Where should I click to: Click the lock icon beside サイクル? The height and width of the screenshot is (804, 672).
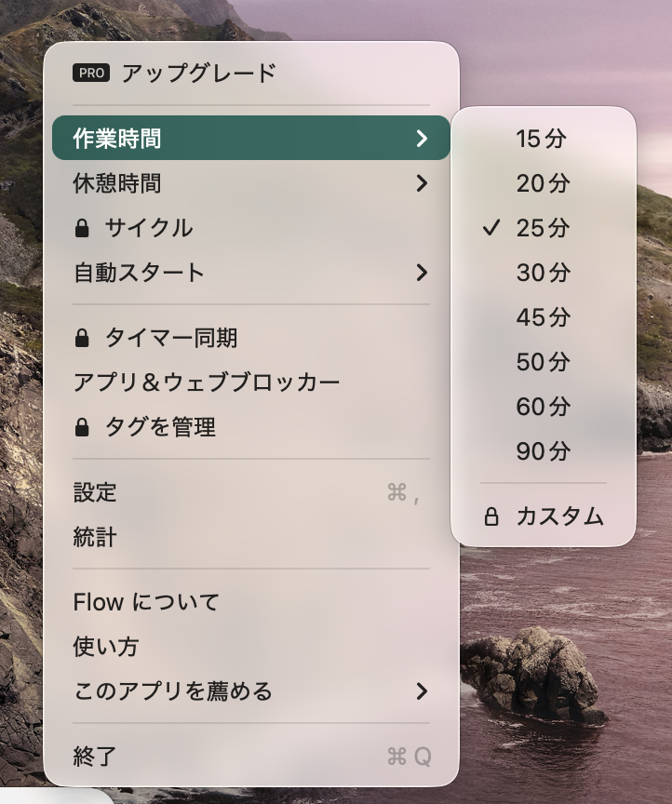point(82,228)
